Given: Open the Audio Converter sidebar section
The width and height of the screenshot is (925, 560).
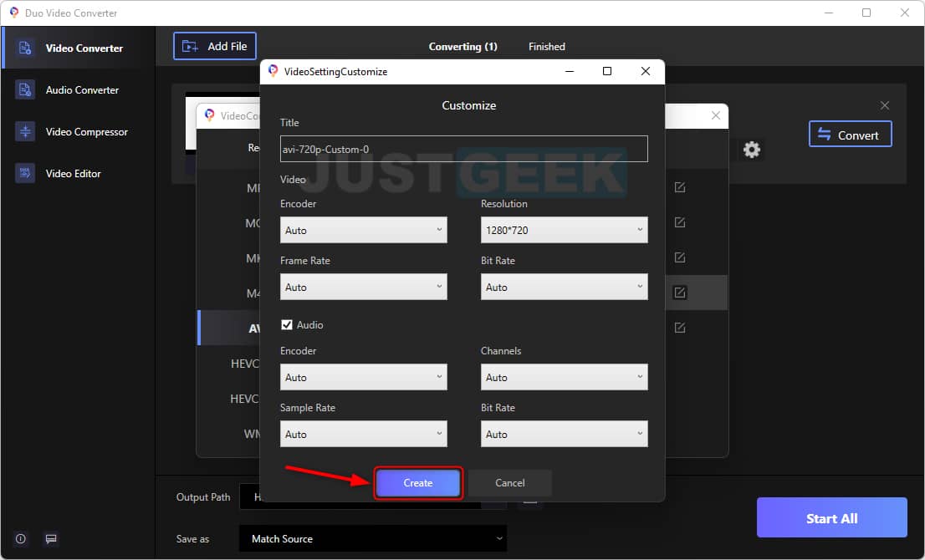Looking at the screenshot, I should click(x=78, y=89).
